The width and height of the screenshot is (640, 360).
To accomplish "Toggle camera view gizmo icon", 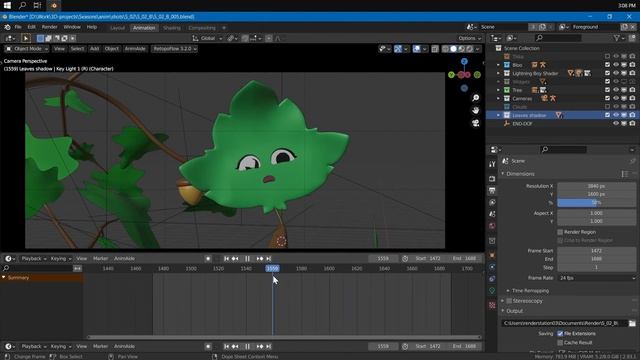I will (476, 123).
